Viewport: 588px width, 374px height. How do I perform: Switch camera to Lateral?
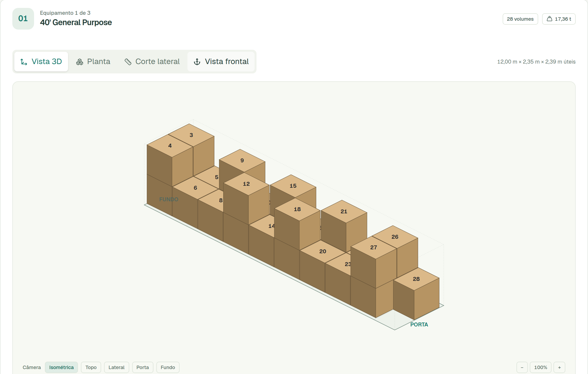coord(116,367)
